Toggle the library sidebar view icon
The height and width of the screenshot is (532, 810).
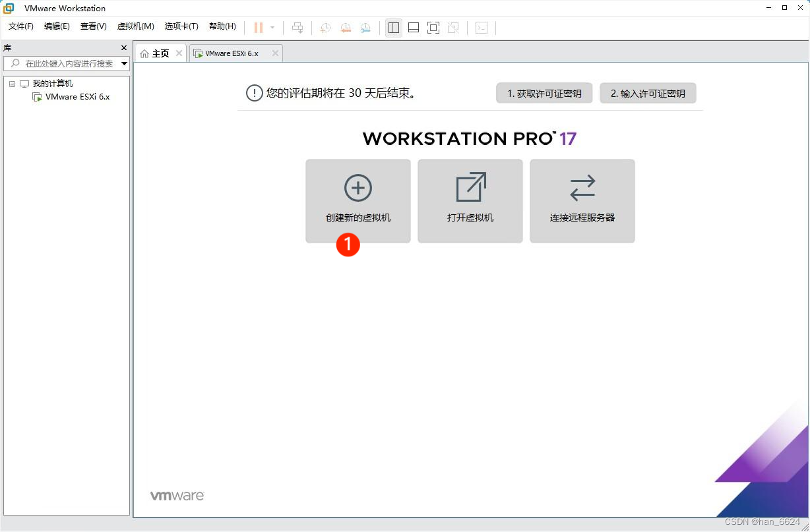394,28
